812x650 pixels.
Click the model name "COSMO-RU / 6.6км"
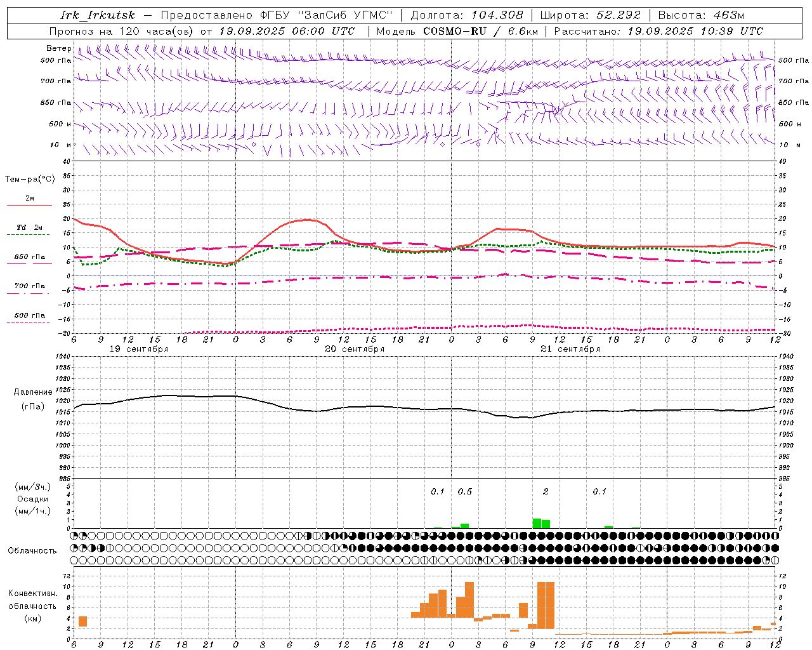[x=480, y=31]
